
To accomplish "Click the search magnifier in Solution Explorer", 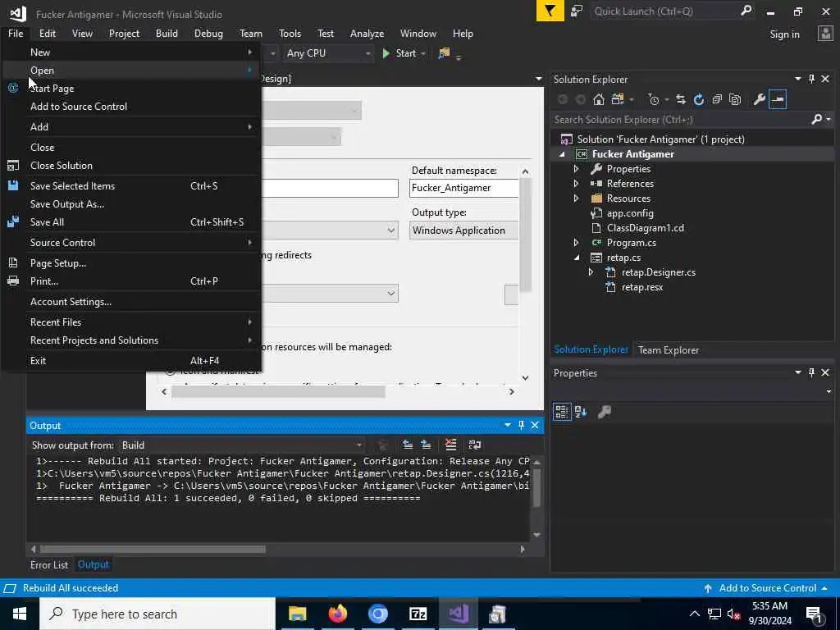I will pyautogui.click(x=816, y=119).
